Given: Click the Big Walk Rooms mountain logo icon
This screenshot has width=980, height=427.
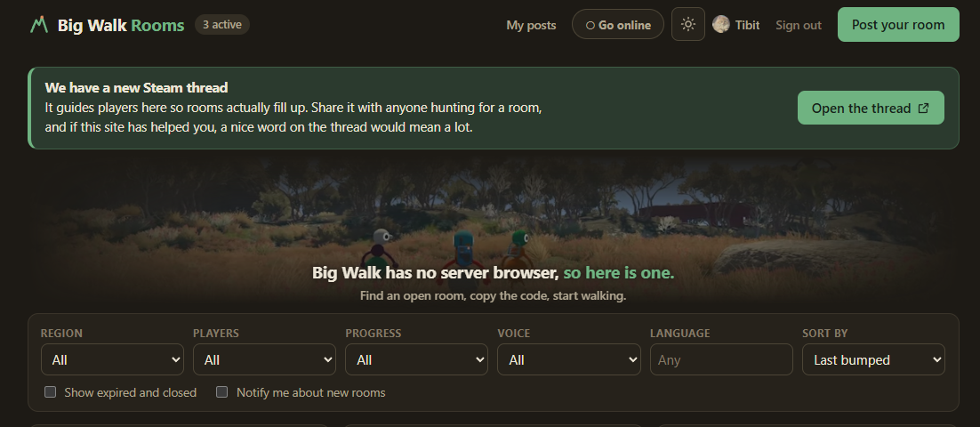Looking at the screenshot, I should pyautogui.click(x=39, y=25).
